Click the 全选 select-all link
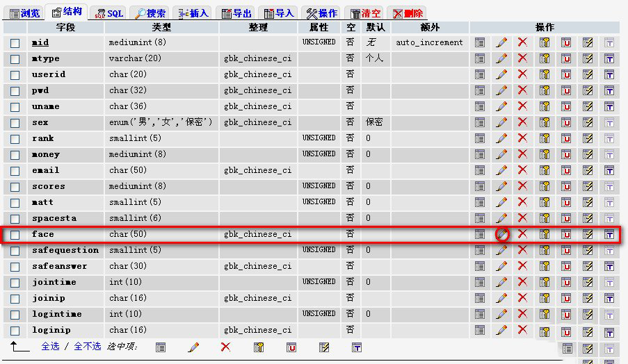This screenshot has width=628, height=364. [50, 346]
